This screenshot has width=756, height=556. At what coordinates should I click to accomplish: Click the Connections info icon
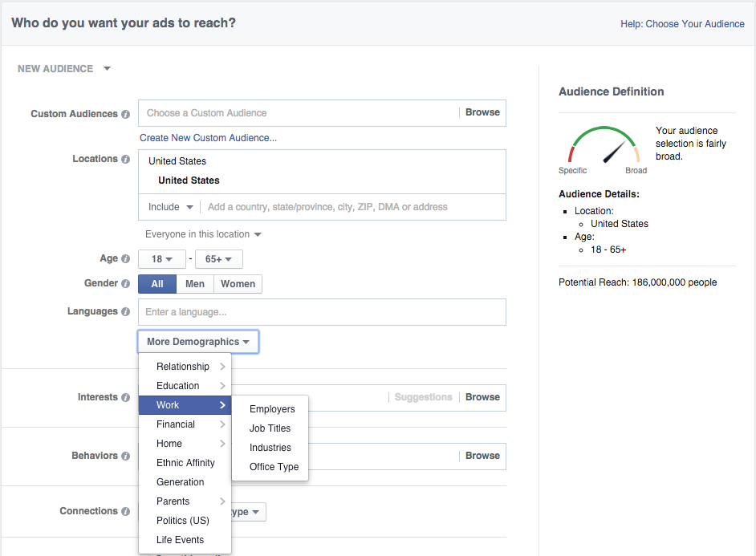coord(125,511)
